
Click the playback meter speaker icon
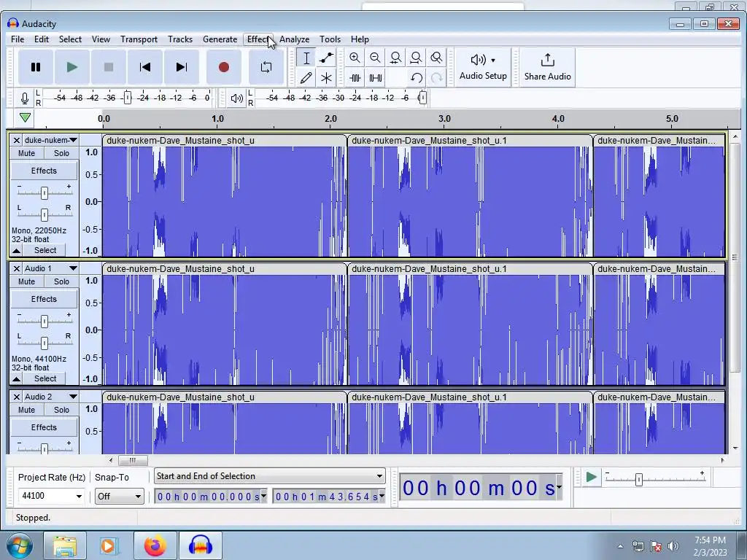[237, 98]
